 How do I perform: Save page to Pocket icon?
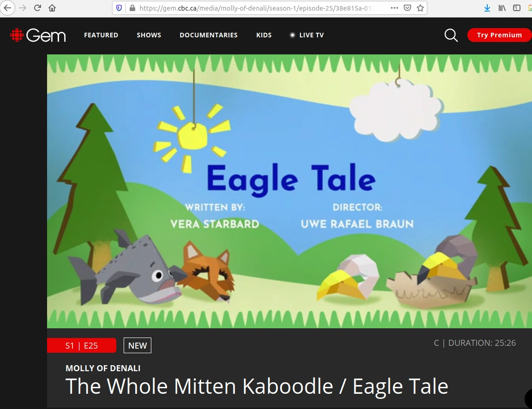407,8
